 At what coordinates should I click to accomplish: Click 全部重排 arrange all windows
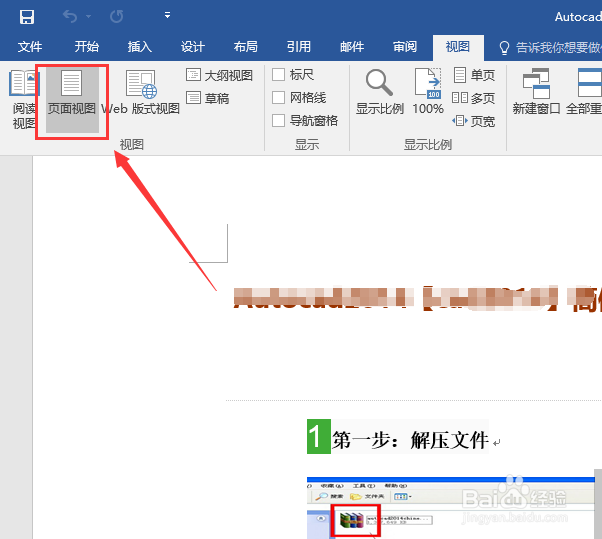tap(584, 92)
